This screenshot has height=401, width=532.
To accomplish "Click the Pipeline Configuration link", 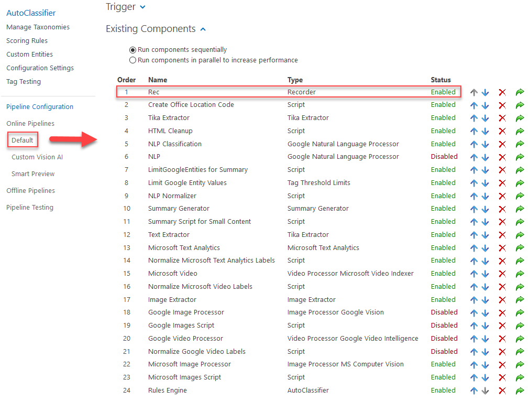I will click(40, 106).
